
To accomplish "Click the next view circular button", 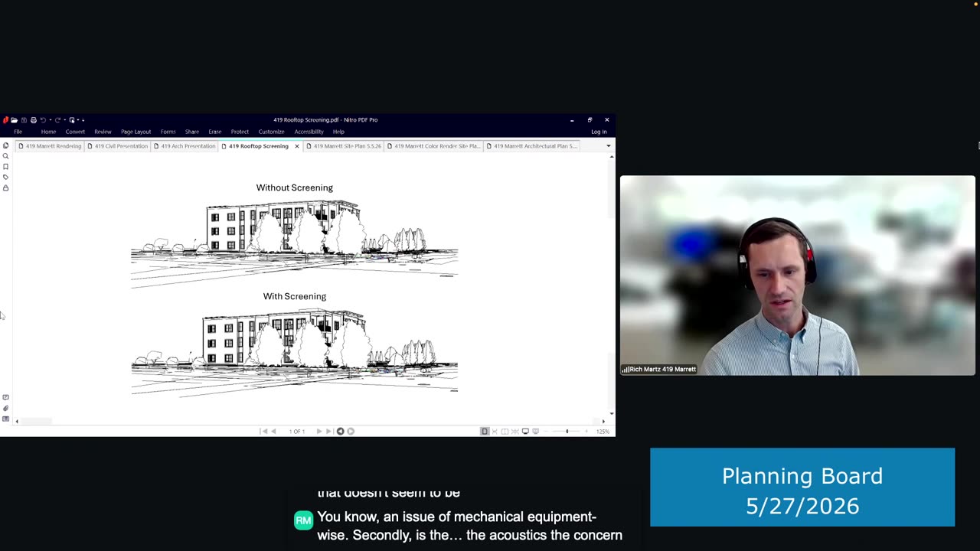I will pos(351,431).
